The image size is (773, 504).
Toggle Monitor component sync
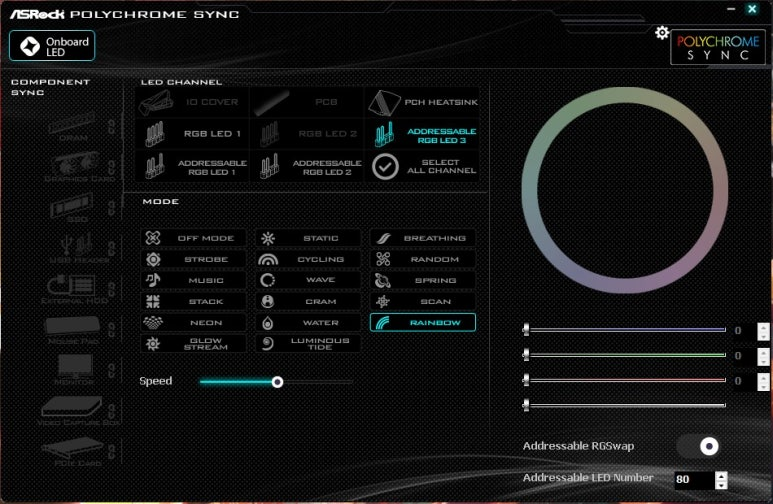(111, 370)
